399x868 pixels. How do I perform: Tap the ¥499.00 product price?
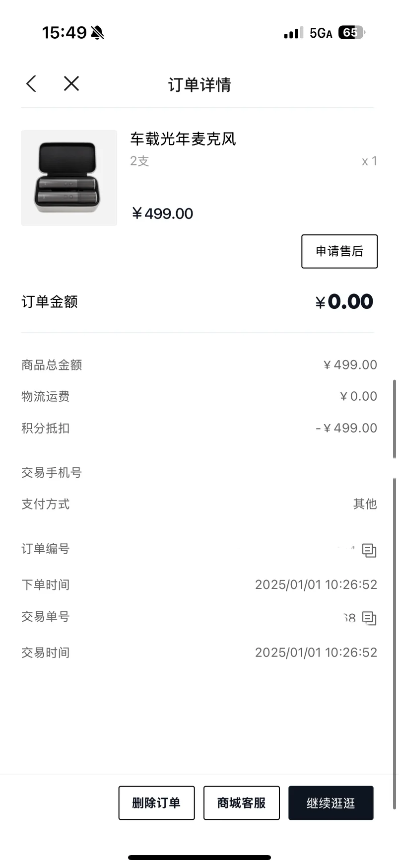coord(162,214)
